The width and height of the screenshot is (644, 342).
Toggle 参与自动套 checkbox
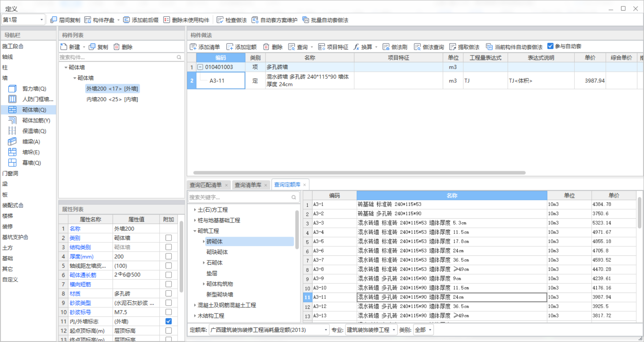[x=550, y=46]
